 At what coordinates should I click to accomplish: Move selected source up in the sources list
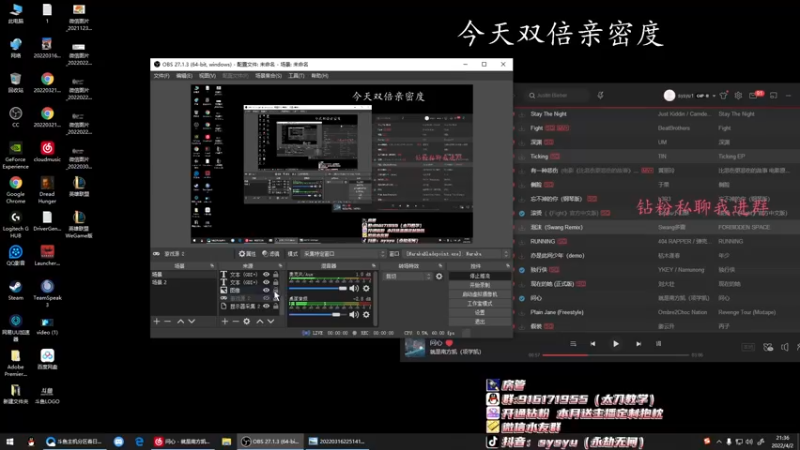[260, 321]
